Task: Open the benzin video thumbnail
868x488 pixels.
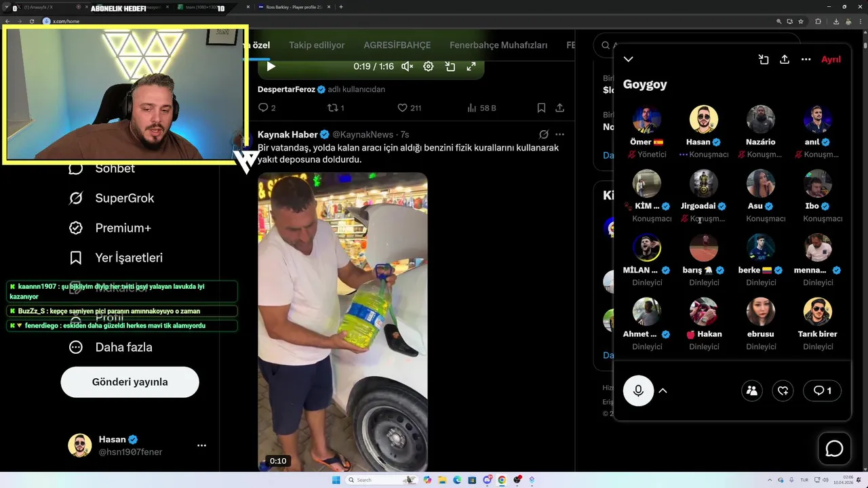Action: point(342,322)
